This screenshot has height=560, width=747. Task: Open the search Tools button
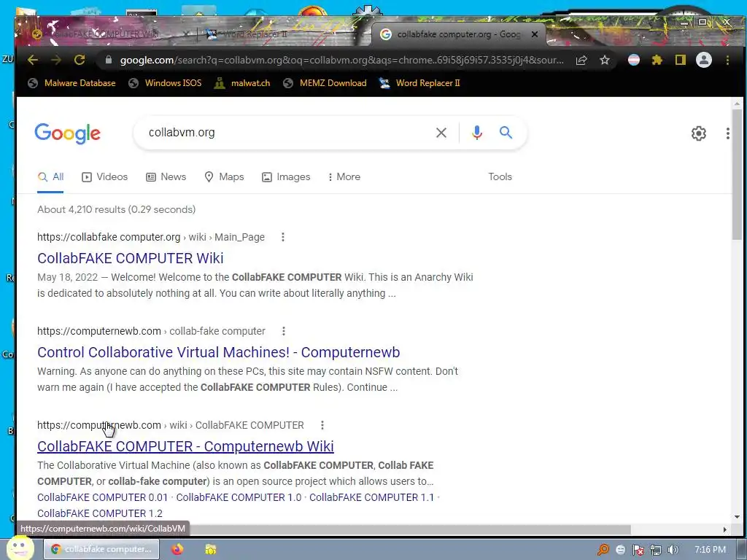(500, 176)
